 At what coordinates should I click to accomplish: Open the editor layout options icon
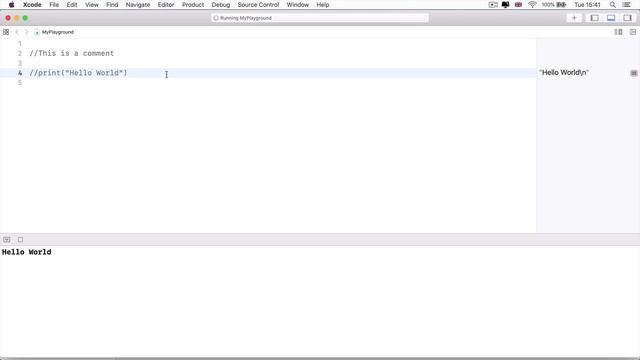point(618,32)
